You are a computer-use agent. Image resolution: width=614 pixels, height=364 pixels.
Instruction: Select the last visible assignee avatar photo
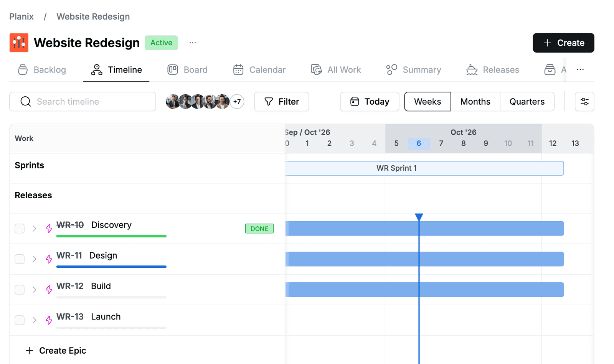pos(223,102)
